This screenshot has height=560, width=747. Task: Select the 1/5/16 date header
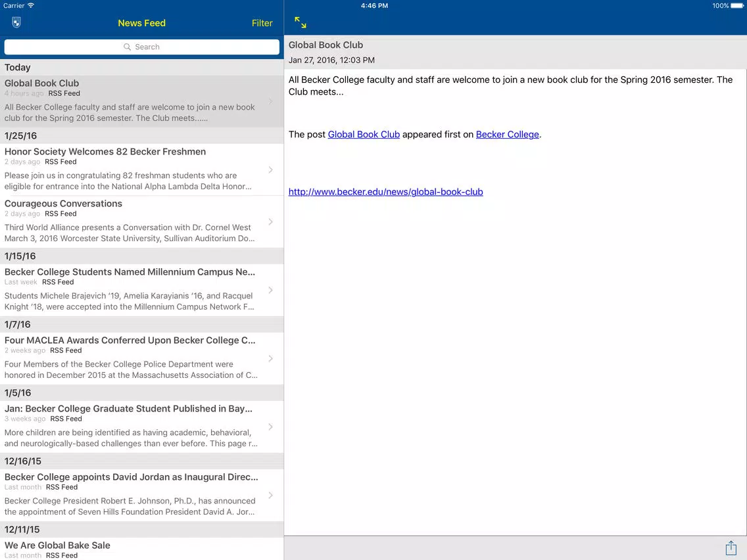(x=141, y=393)
